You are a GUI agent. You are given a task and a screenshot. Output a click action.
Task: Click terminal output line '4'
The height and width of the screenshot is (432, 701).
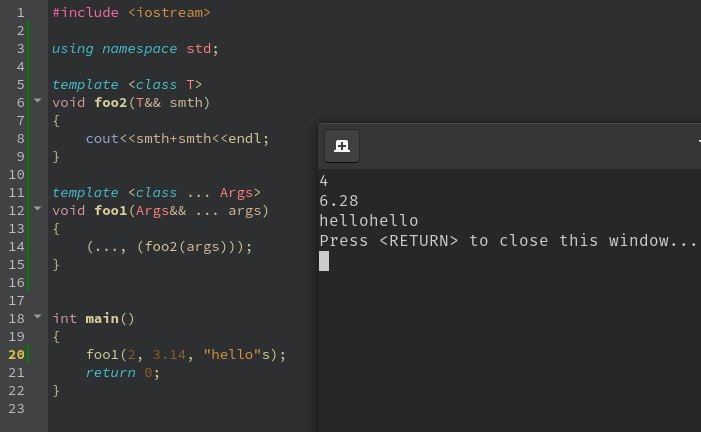[x=324, y=181]
